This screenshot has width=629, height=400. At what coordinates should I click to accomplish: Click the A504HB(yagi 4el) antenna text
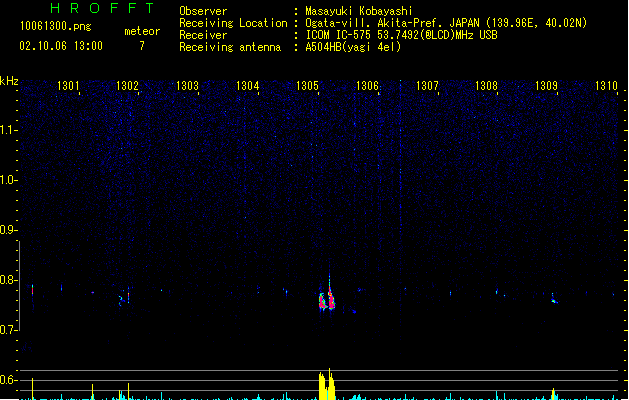(x=353, y=47)
